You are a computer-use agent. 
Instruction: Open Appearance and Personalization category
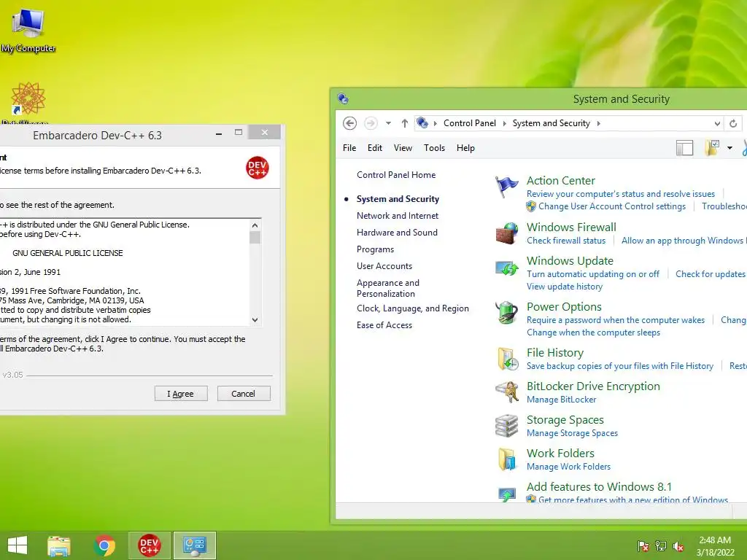388,288
